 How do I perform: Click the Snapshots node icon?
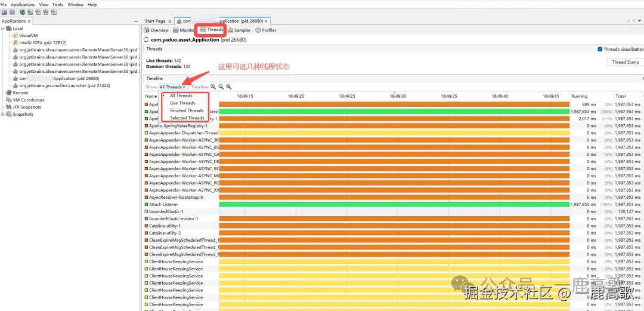pyautogui.click(x=9, y=115)
